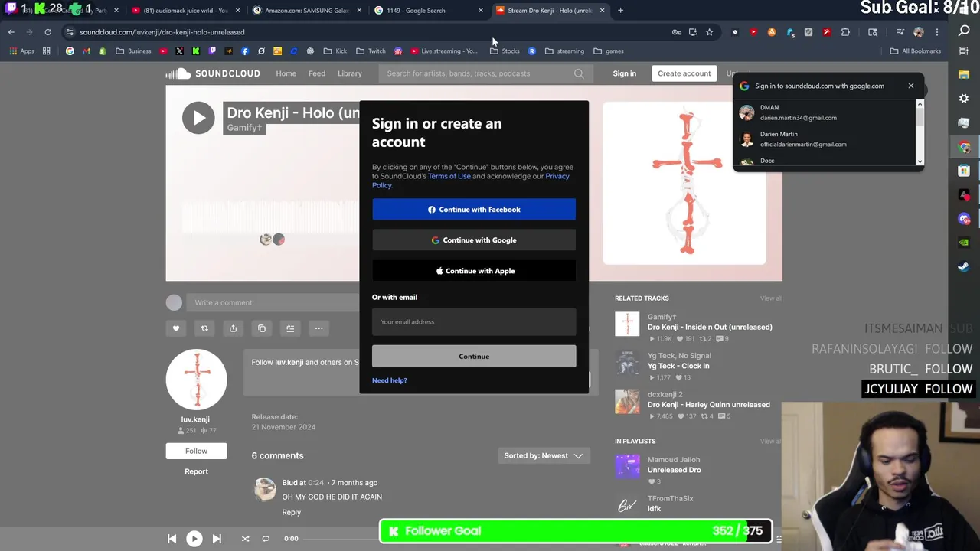Open related track Inside n Out (unreleased)
Screen dimensions: 980x551
pos(710,328)
